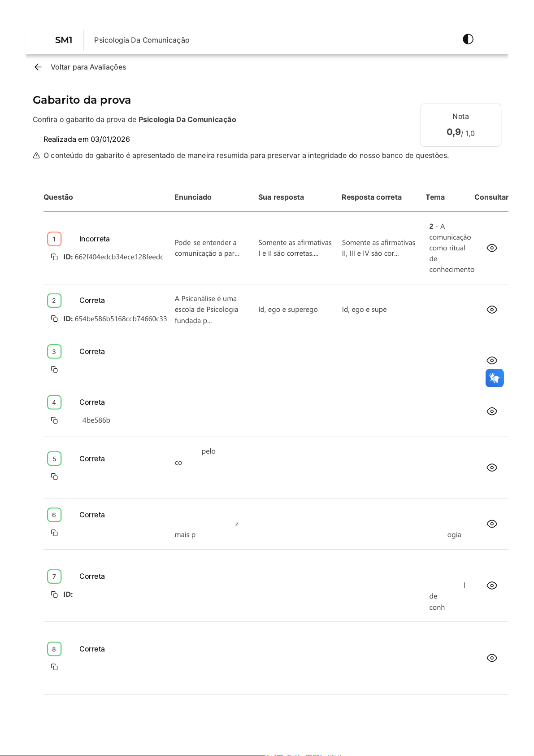Click the Nota score card
534x756 pixels.
[x=460, y=125]
